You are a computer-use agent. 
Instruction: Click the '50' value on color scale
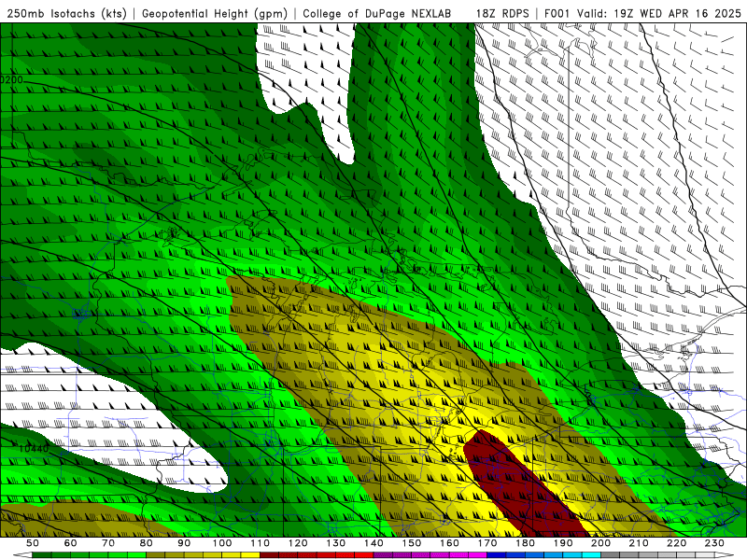tap(33, 543)
